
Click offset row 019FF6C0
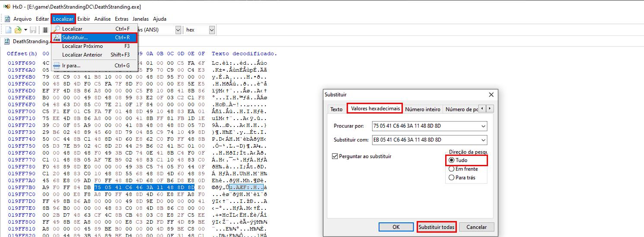(23, 83)
